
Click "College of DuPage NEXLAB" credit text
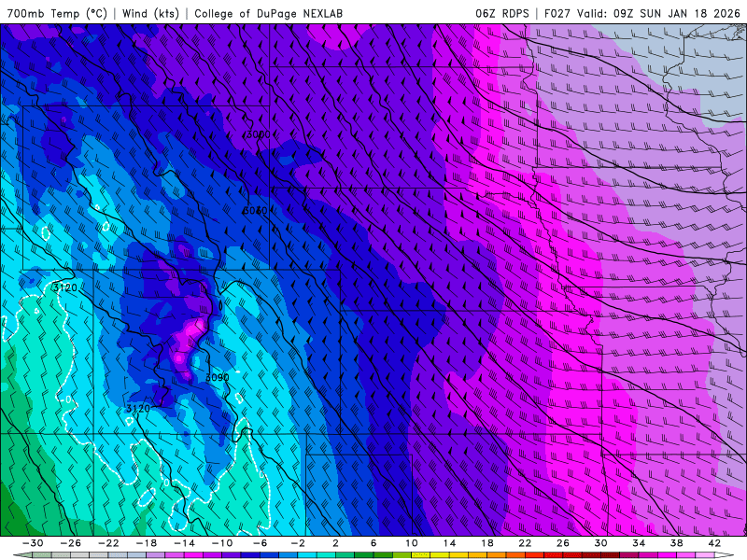click(x=268, y=13)
